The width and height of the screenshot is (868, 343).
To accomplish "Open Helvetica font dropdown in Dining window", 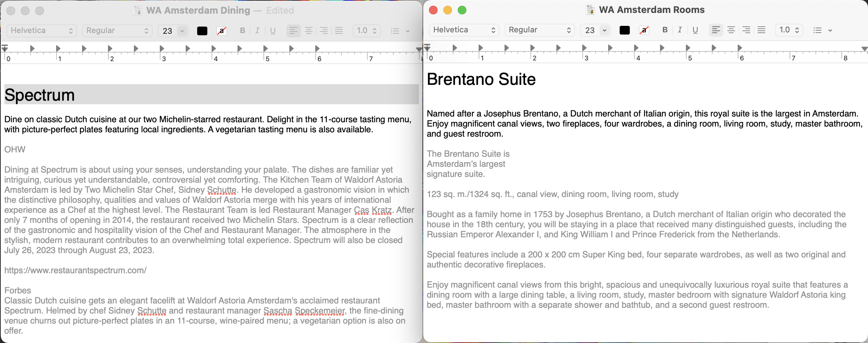I will (42, 31).
